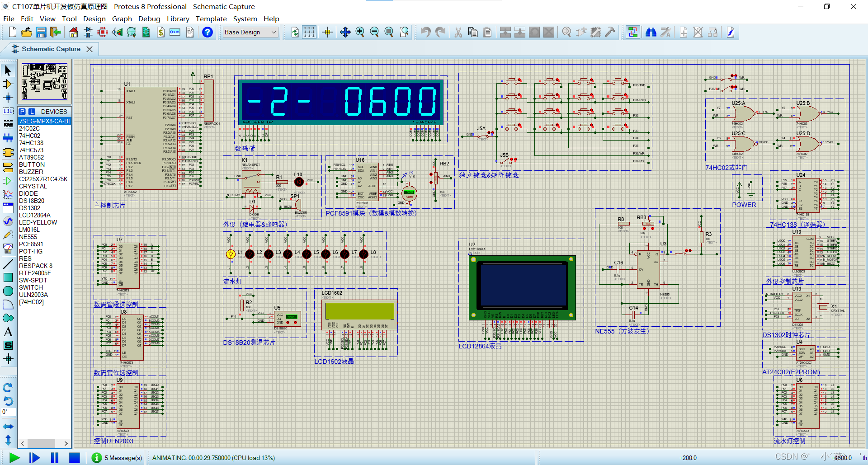Click the Zoom In magnifier icon
This screenshot has height=465, width=868.
(x=360, y=32)
